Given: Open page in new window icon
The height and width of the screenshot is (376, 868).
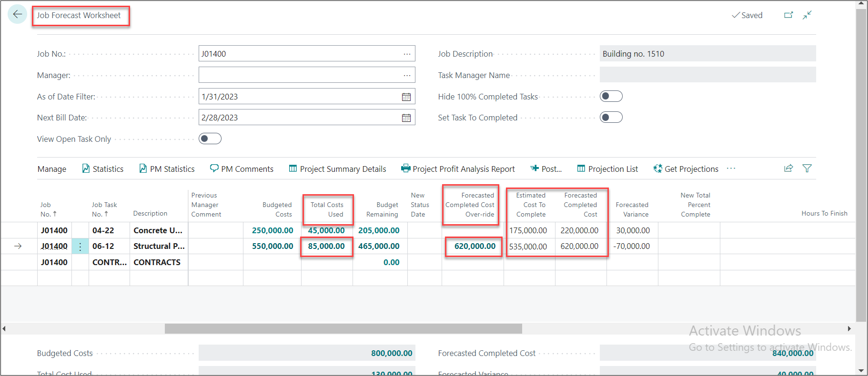Looking at the screenshot, I should point(788,15).
